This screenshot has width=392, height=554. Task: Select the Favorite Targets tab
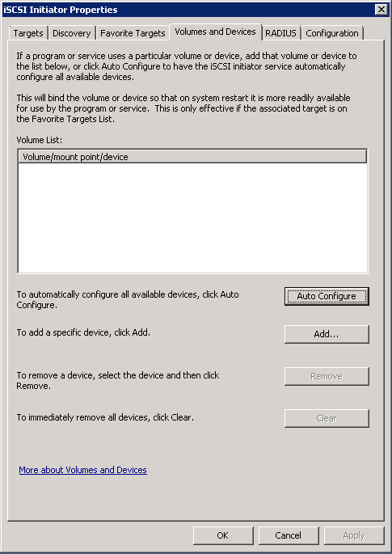tap(133, 33)
